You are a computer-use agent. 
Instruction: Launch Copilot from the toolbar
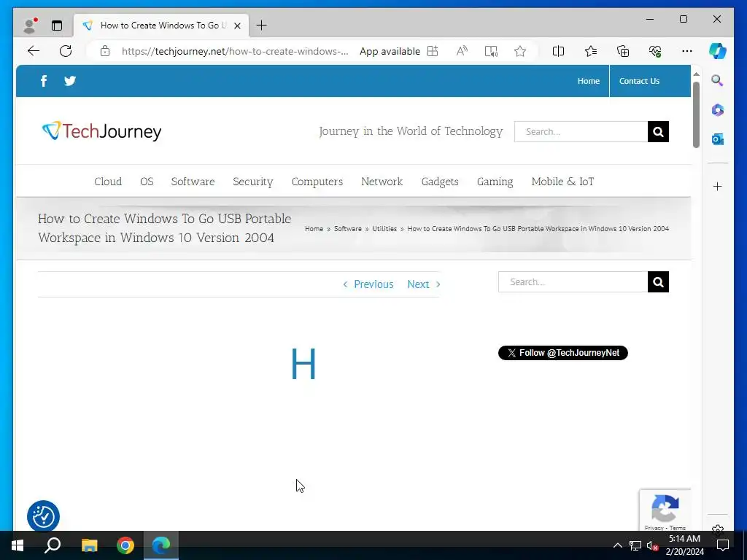click(x=718, y=51)
